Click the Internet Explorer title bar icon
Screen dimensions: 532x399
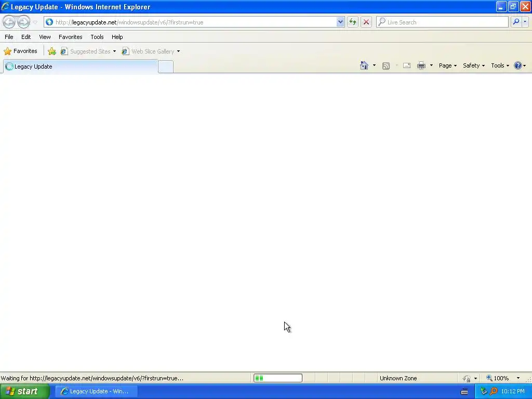coord(5,6)
